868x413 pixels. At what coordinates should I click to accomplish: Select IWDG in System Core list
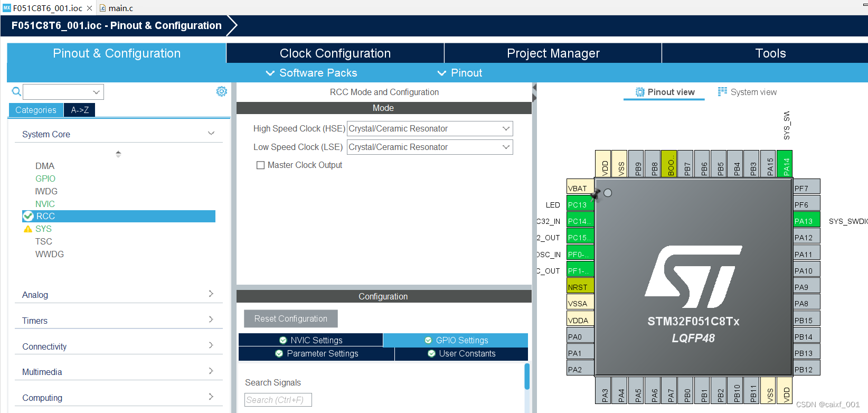coord(46,191)
